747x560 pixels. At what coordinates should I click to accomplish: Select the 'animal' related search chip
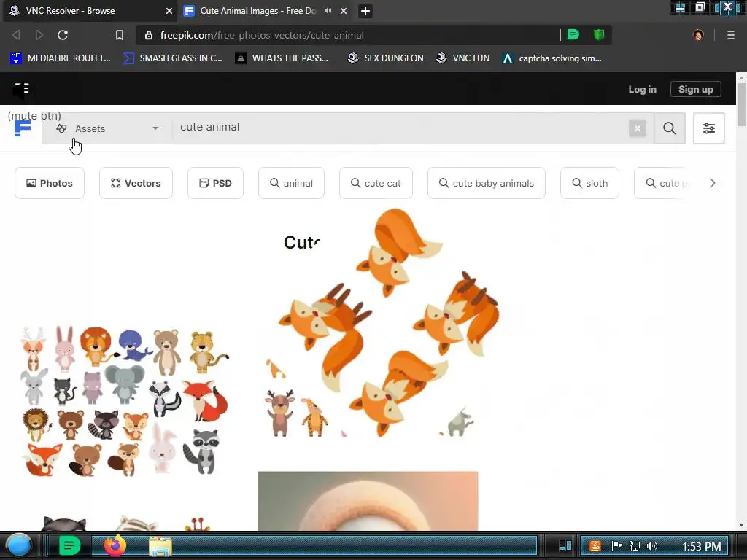[x=291, y=183]
